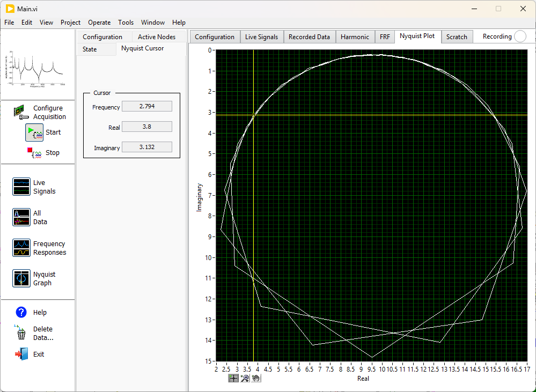
Task: Click the Cursor group box title
Action: [102, 93]
